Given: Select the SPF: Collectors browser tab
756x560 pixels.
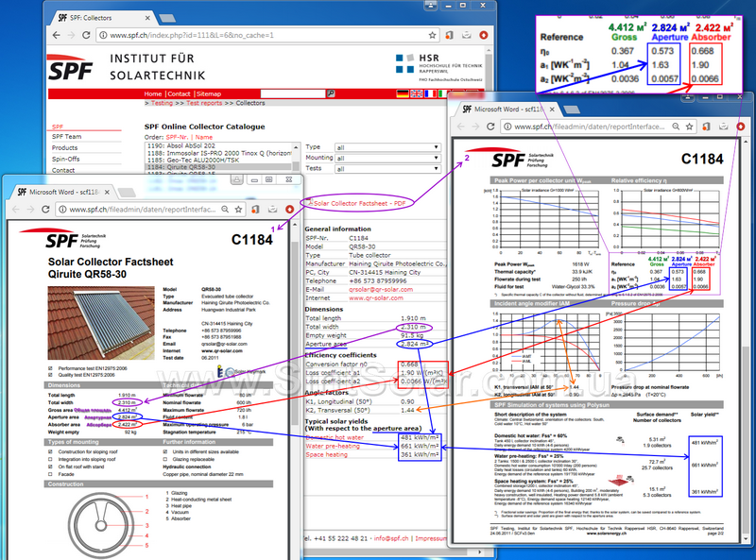Looking at the screenshot, I should coord(101,18).
